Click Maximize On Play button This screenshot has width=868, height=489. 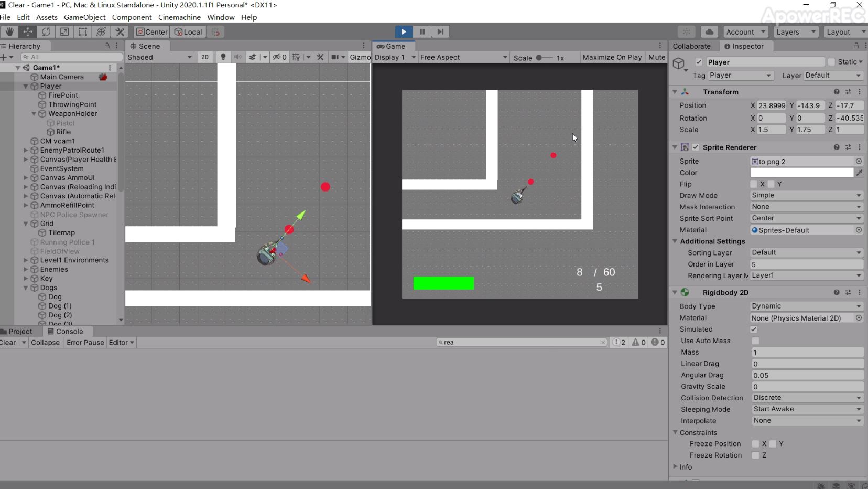pyautogui.click(x=612, y=57)
